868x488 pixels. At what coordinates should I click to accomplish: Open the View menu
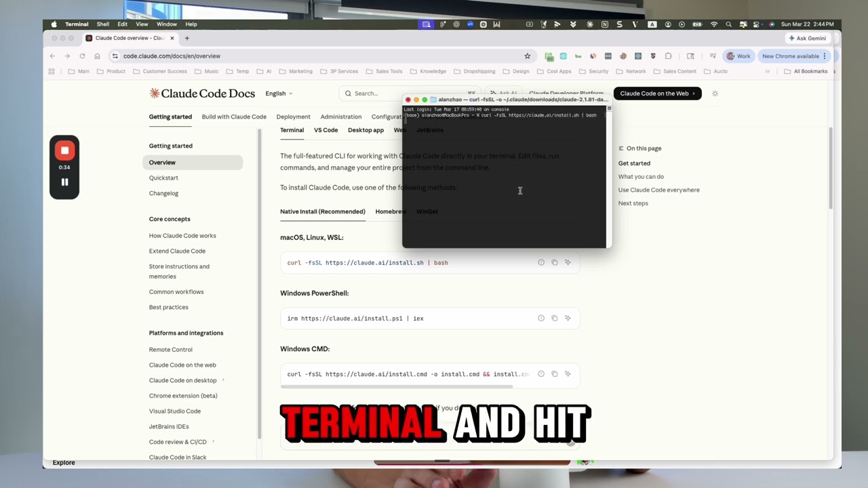tap(142, 24)
